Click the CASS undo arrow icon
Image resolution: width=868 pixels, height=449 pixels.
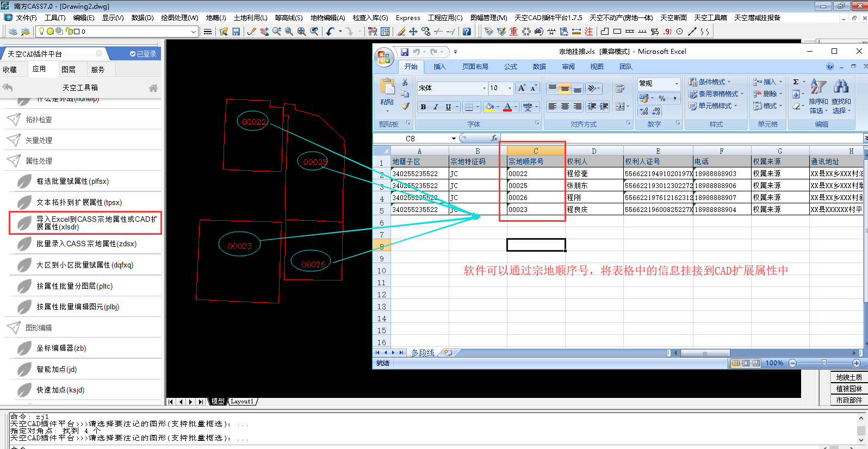330,32
